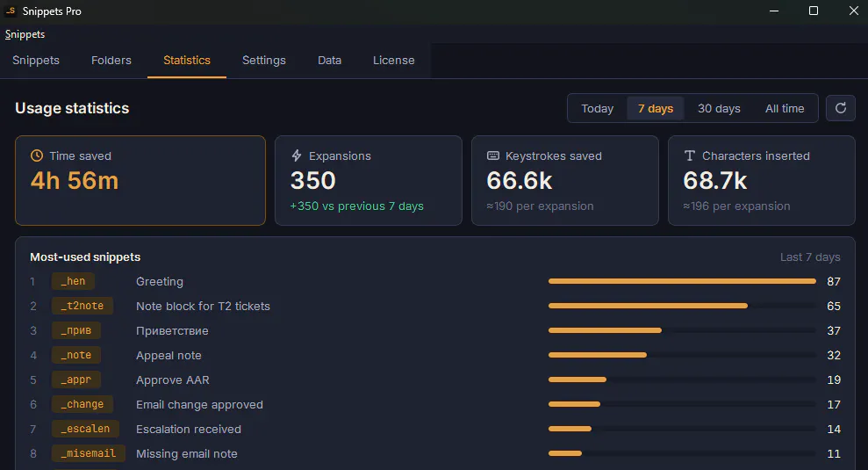Switch to the Snippets tab
This screenshot has width=868, height=470.
[36, 61]
